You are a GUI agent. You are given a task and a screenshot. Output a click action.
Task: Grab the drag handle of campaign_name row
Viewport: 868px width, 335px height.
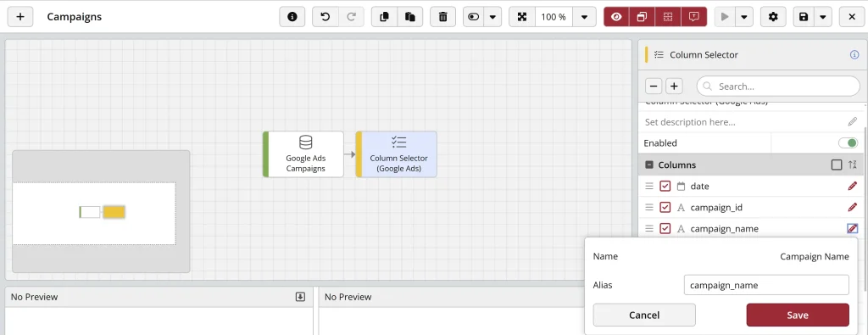pos(649,228)
